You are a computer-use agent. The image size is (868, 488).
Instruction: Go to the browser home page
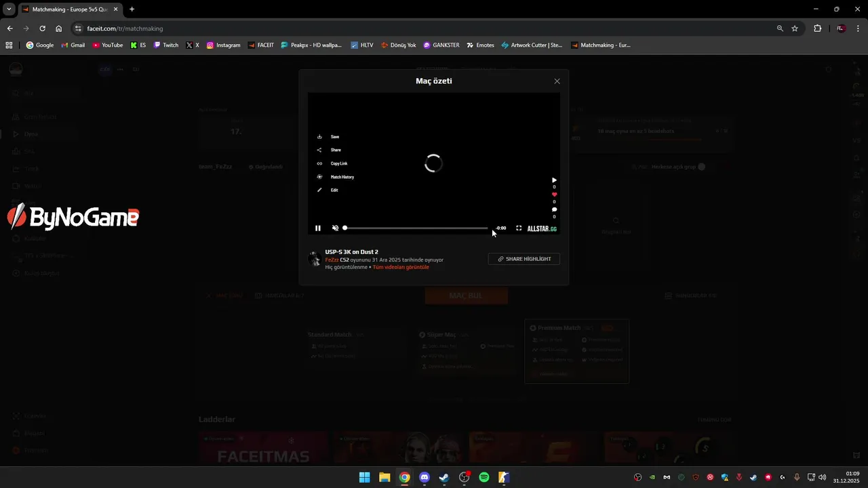59,28
